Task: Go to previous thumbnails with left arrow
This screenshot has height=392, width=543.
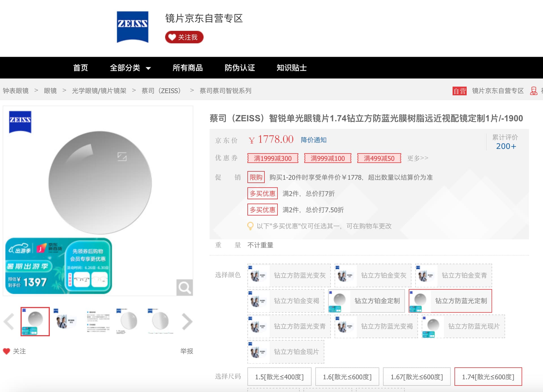Action: 9,322
